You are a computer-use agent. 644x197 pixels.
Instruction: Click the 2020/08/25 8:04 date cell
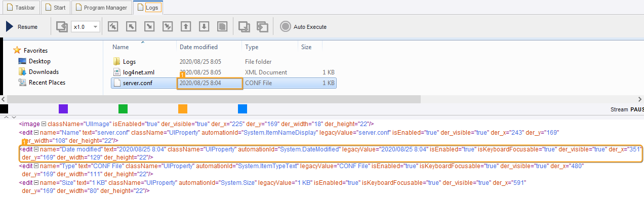(x=210, y=83)
